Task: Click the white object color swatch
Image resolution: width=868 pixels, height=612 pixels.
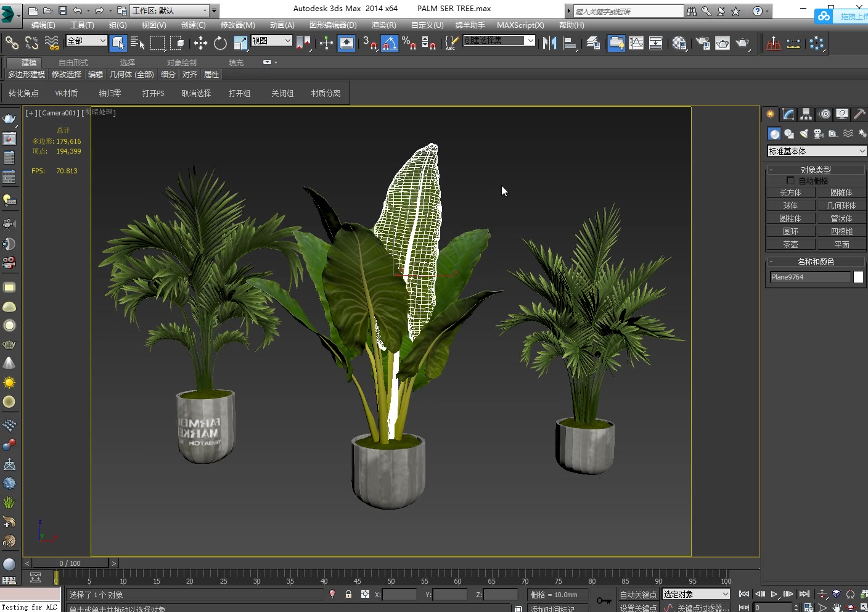Action: (x=858, y=277)
